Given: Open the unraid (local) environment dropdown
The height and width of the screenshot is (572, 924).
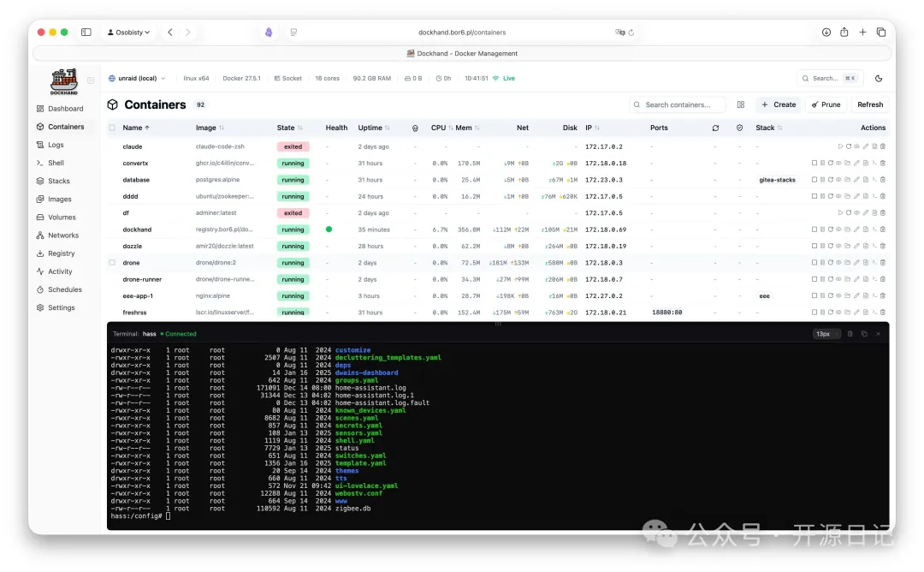Looking at the screenshot, I should coord(137,79).
